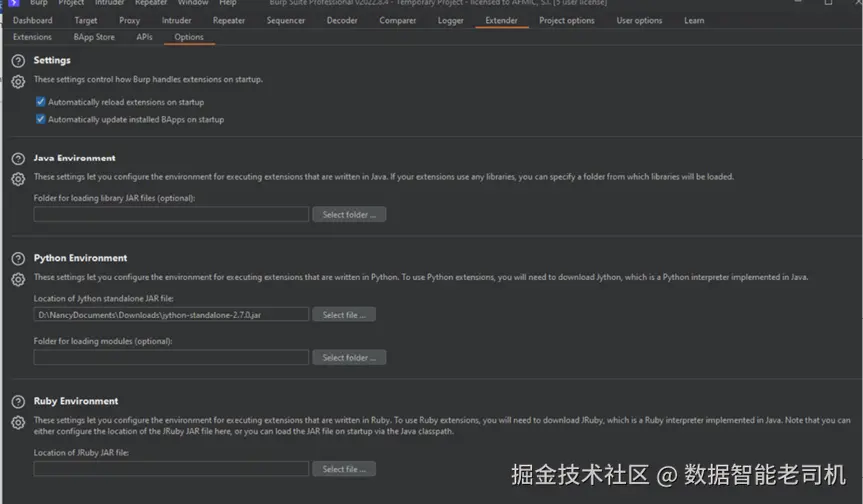Click label 'Folder for loading modules (optional):'

click(103, 341)
